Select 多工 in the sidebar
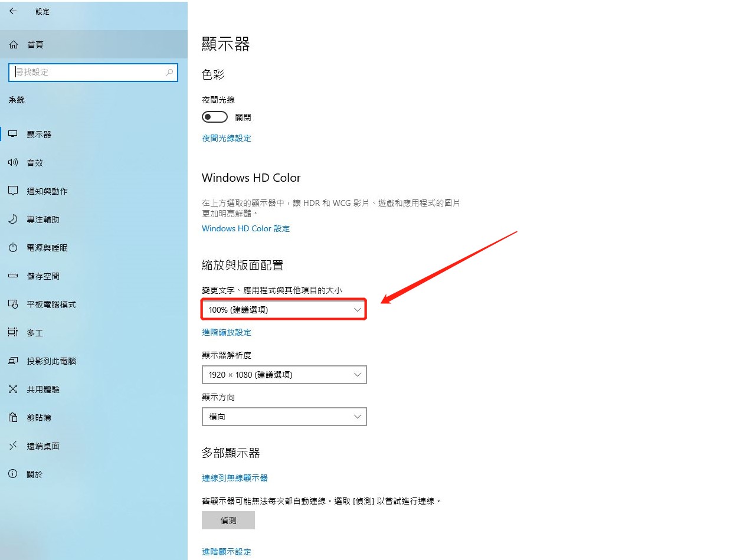 tap(94, 333)
